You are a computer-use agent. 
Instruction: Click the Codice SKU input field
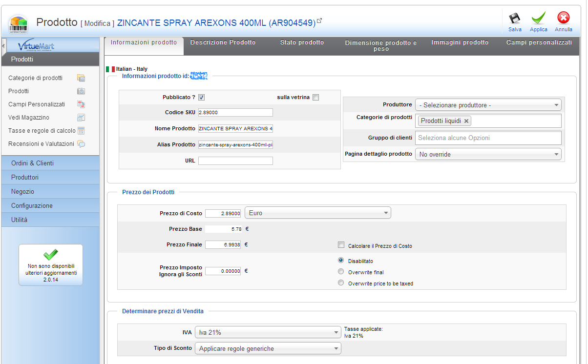pyautogui.click(x=235, y=112)
